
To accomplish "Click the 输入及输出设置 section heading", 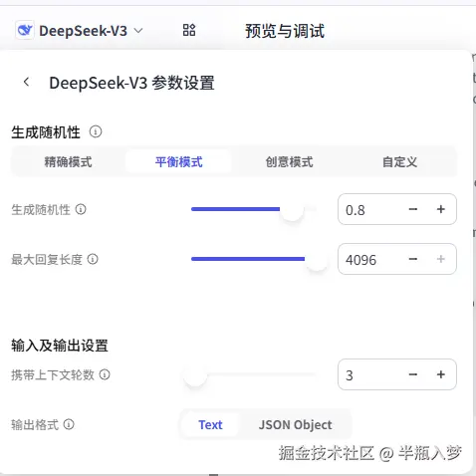I will [x=60, y=346].
